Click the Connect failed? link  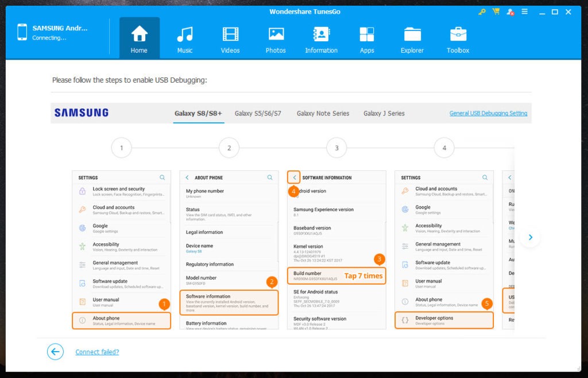pyautogui.click(x=97, y=352)
